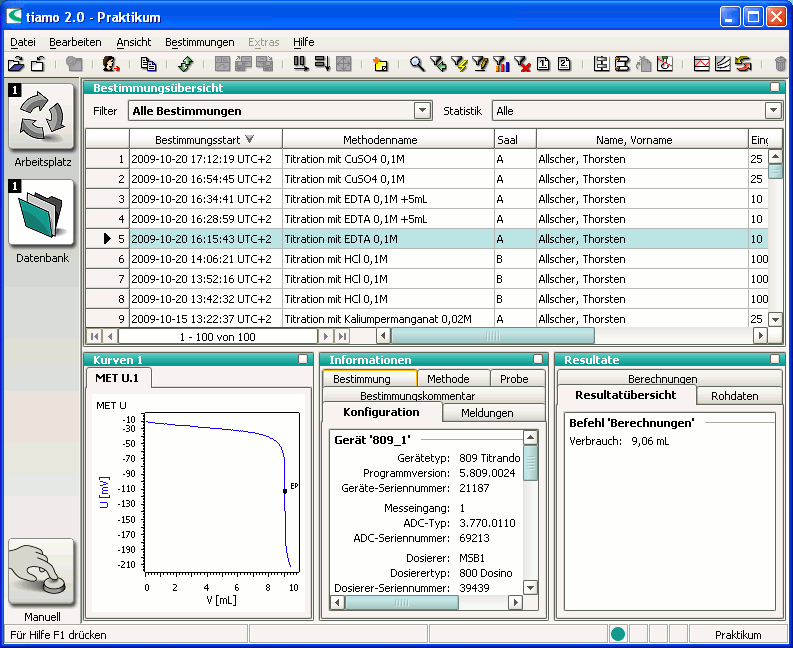Open the Filter 'Alle Bestimmungen' dropdown
This screenshot has height=648, width=793.
tap(422, 111)
